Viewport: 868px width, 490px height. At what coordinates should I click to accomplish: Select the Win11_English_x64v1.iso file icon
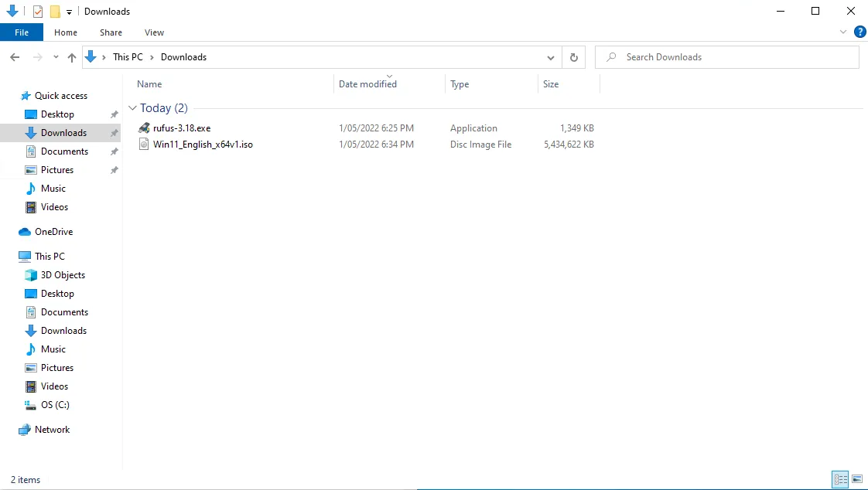[x=144, y=145]
